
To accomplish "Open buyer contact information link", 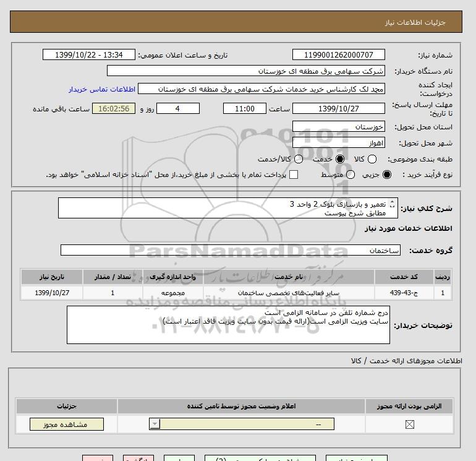I will [102, 89].
